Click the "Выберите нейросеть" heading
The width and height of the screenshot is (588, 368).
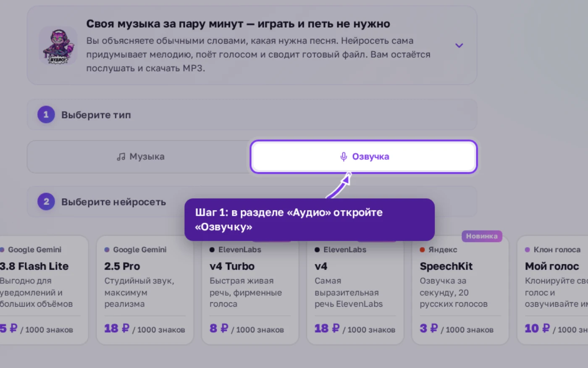114,202
